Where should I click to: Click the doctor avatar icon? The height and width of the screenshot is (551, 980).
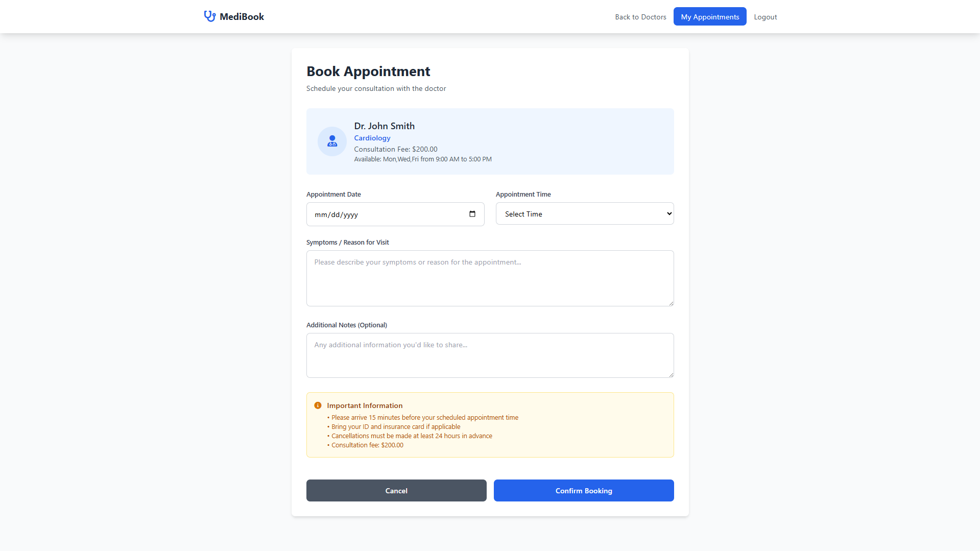pyautogui.click(x=332, y=141)
